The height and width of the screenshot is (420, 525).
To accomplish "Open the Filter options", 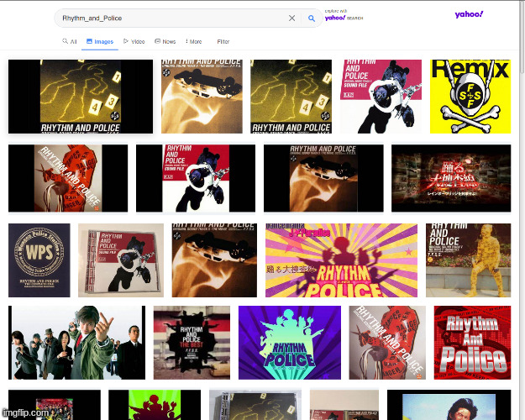I will 223,41.
